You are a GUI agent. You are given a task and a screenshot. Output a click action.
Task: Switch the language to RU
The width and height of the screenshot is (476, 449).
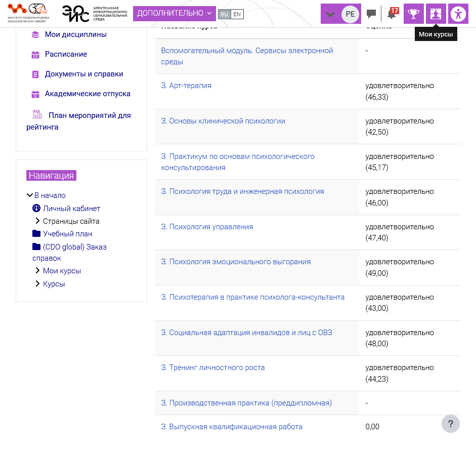(224, 14)
